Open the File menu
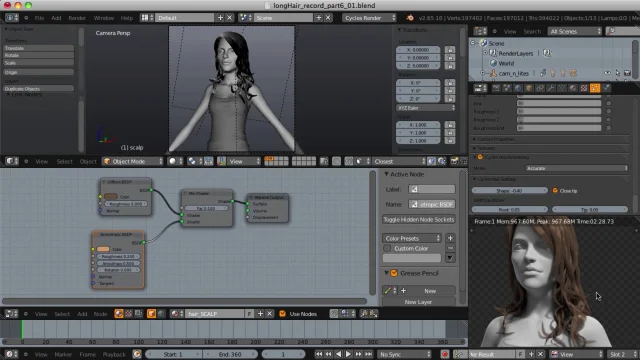 coord(39,18)
